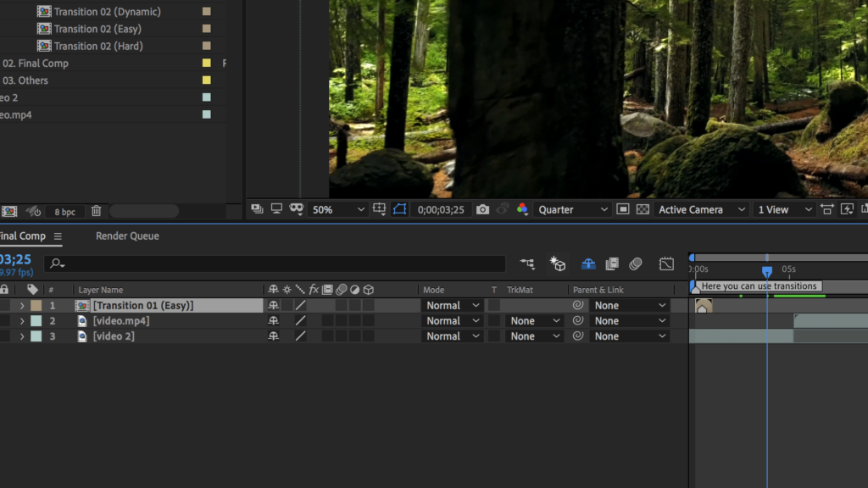Viewport: 868px width, 488px height.
Task: Open the Graph Editor in the timeline
Action: pyautogui.click(x=667, y=264)
